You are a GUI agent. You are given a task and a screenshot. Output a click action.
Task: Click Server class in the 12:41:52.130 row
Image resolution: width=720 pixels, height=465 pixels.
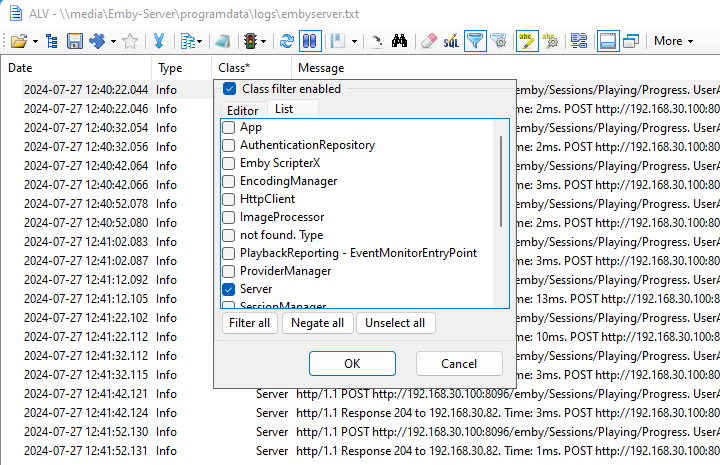(272, 432)
